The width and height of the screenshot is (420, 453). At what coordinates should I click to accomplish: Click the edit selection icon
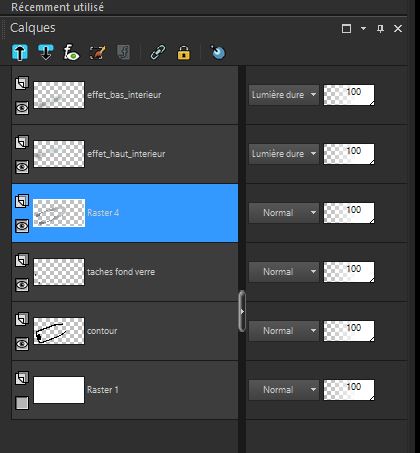coord(97,52)
